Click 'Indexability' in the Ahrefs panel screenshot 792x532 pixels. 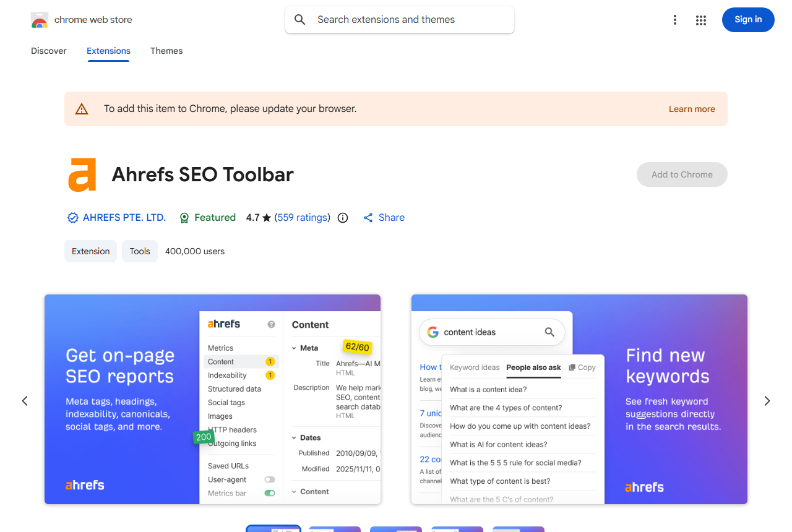227,375
